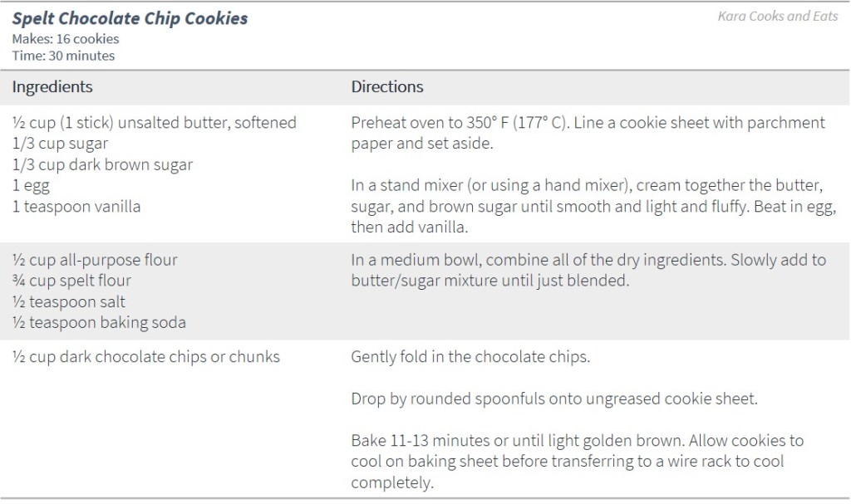This screenshot has width=851, height=504.
Task: Click the 1 teaspoon vanilla line
Action: tap(76, 207)
